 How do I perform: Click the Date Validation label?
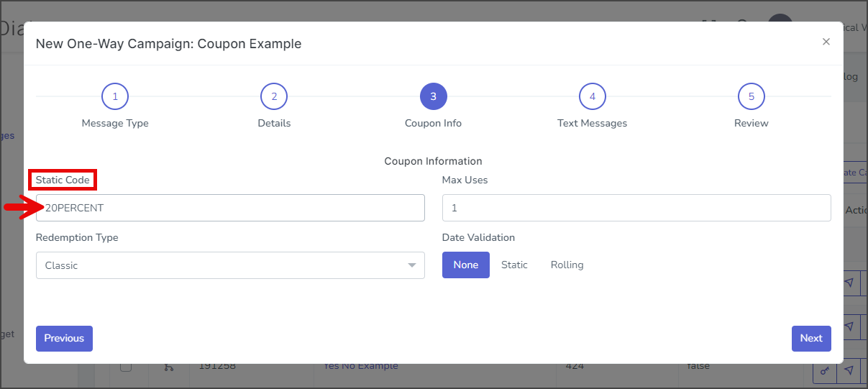click(478, 237)
